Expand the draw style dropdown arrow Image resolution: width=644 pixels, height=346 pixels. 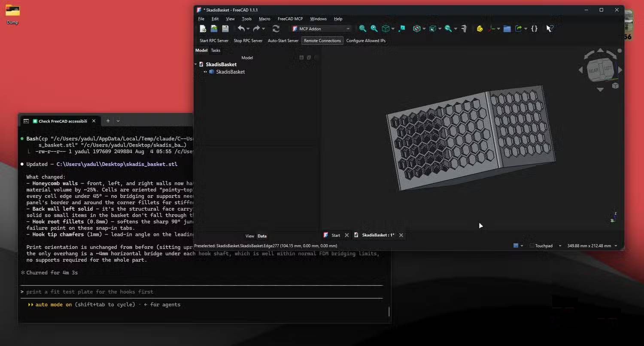[x=424, y=29]
